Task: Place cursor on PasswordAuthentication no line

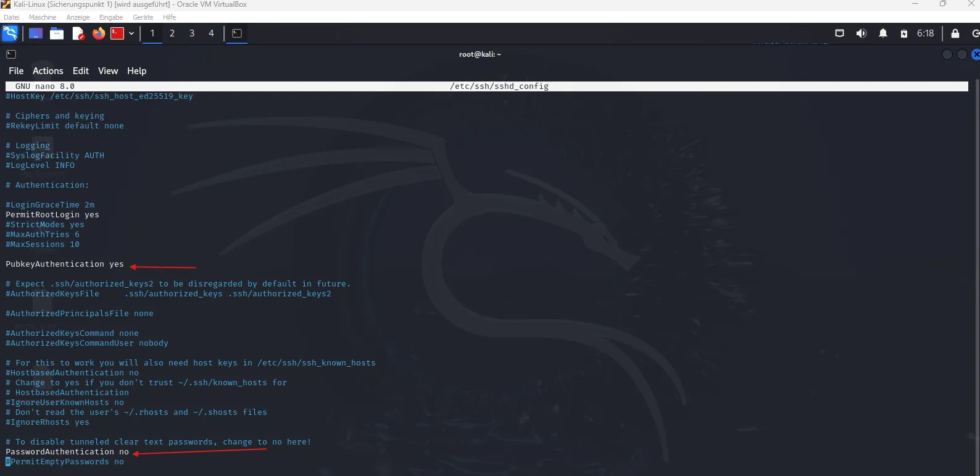Action: pyautogui.click(x=67, y=452)
